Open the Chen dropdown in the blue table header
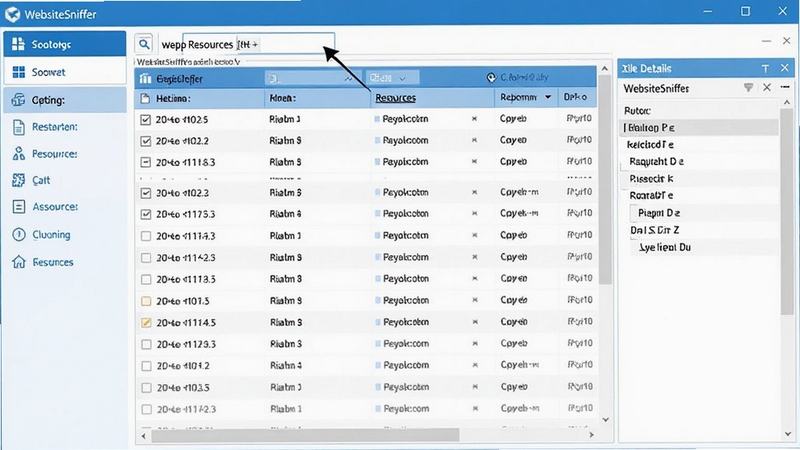Image resolution: width=800 pixels, height=450 pixels. click(392, 78)
